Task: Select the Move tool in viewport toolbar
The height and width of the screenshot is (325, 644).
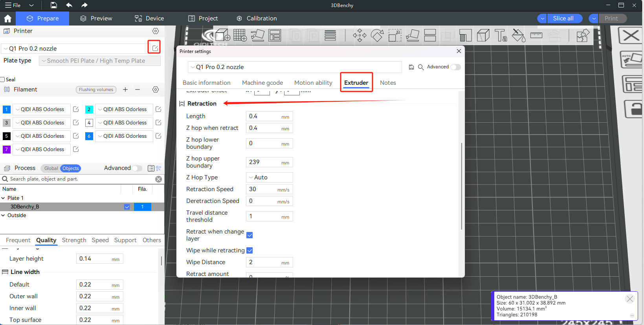Action: (x=359, y=36)
